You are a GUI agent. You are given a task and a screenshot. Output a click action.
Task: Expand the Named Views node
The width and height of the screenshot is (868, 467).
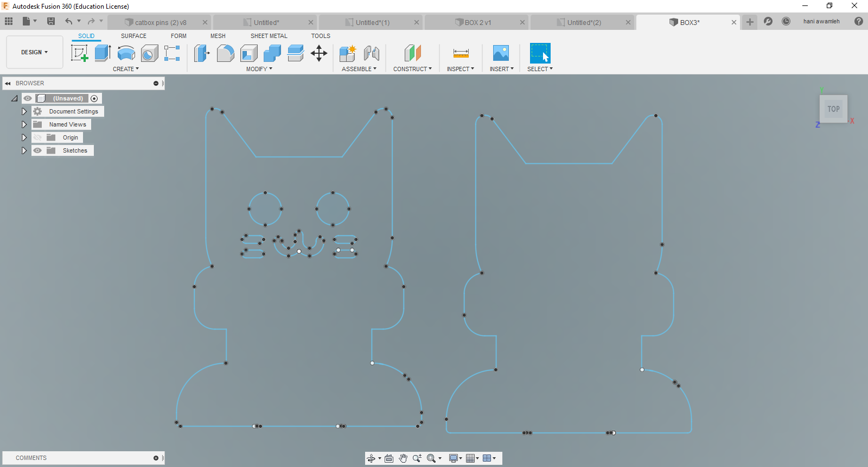24,124
